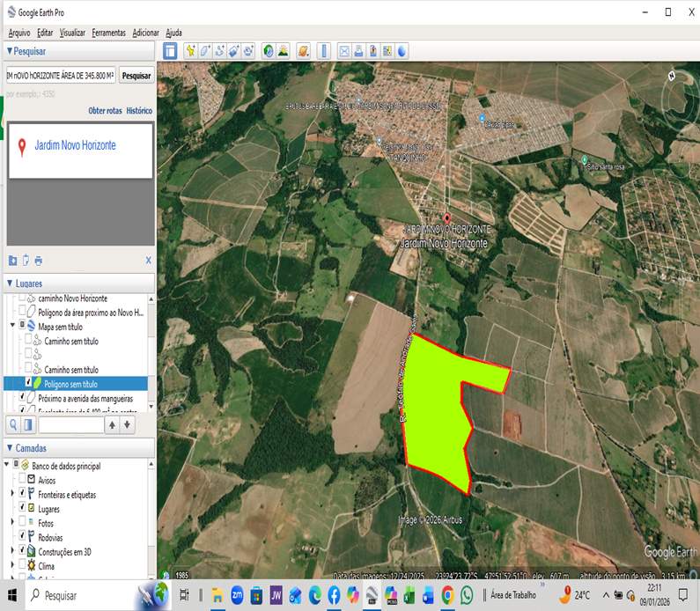Toggle the sunlight across landscape icon
700x611 pixels.
(x=283, y=51)
